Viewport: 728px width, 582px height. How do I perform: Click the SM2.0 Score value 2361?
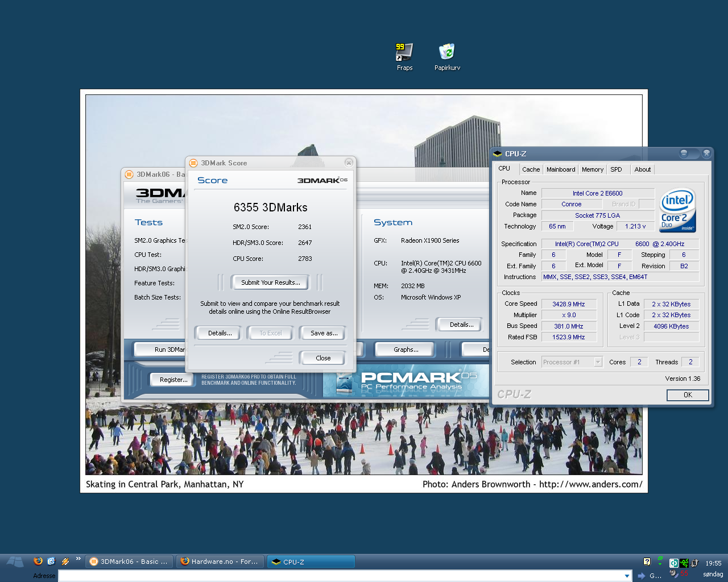tap(305, 227)
